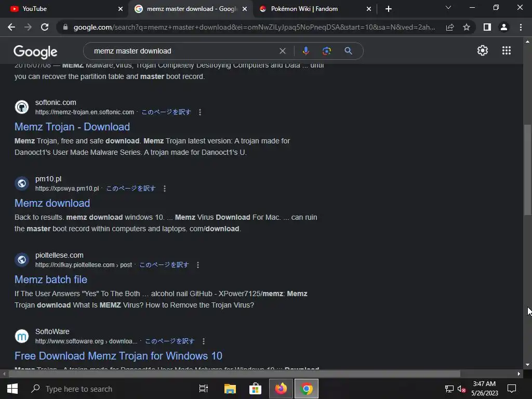Bookmark this page with the star
Viewport: 532px width, 399px height.
pyautogui.click(x=467, y=27)
